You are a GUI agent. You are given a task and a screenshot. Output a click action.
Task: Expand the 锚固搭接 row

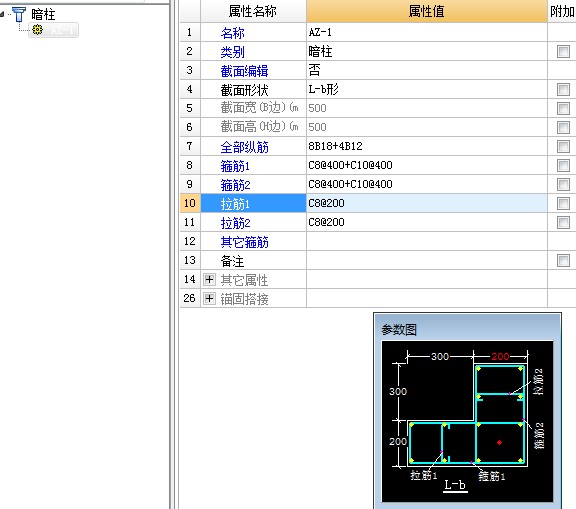[209, 298]
